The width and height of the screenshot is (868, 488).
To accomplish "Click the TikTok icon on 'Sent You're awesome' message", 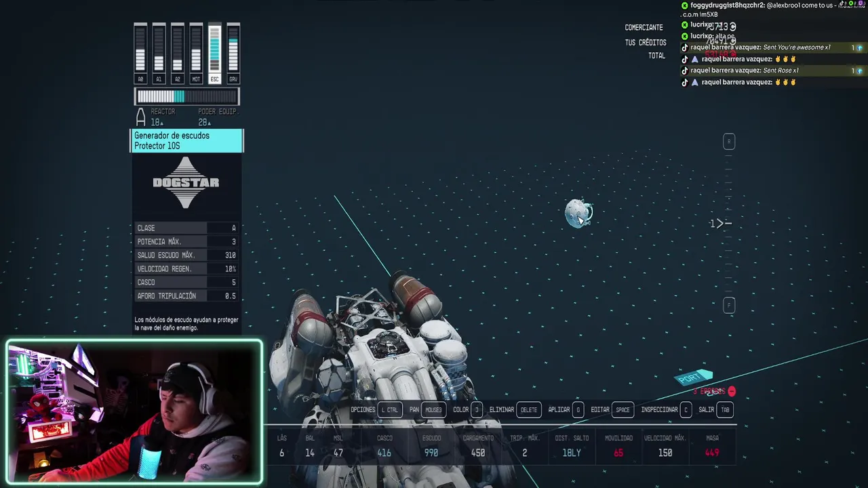I will point(685,47).
